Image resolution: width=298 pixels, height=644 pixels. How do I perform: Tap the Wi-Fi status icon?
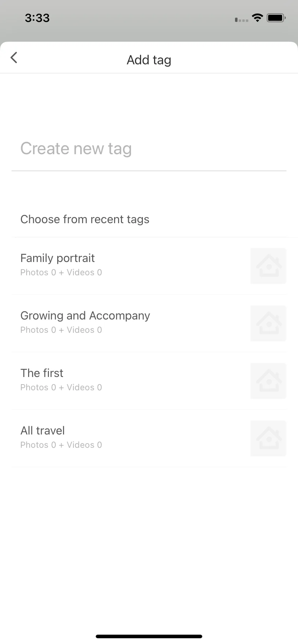click(257, 18)
